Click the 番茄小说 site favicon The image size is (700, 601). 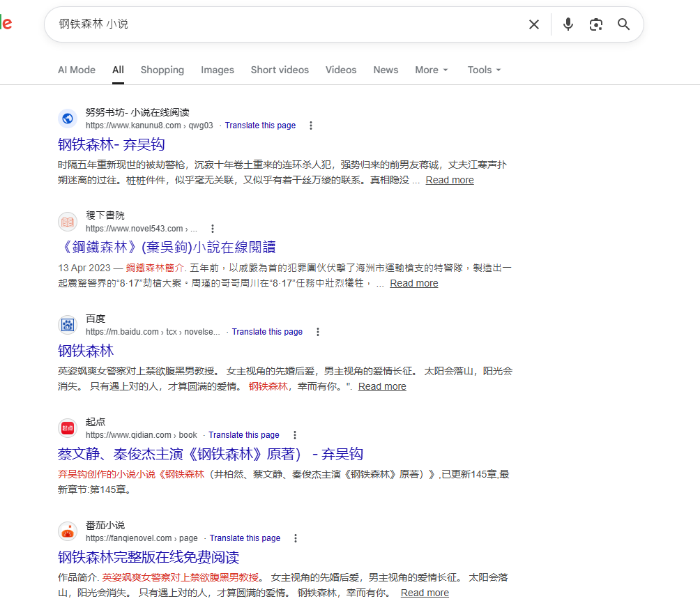pyautogui.click(x=68, y=531)
